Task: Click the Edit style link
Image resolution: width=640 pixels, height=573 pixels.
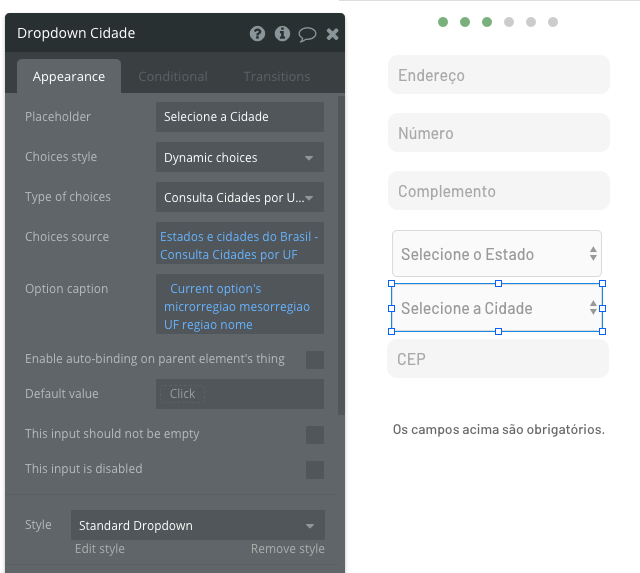Action: (100, 549)
